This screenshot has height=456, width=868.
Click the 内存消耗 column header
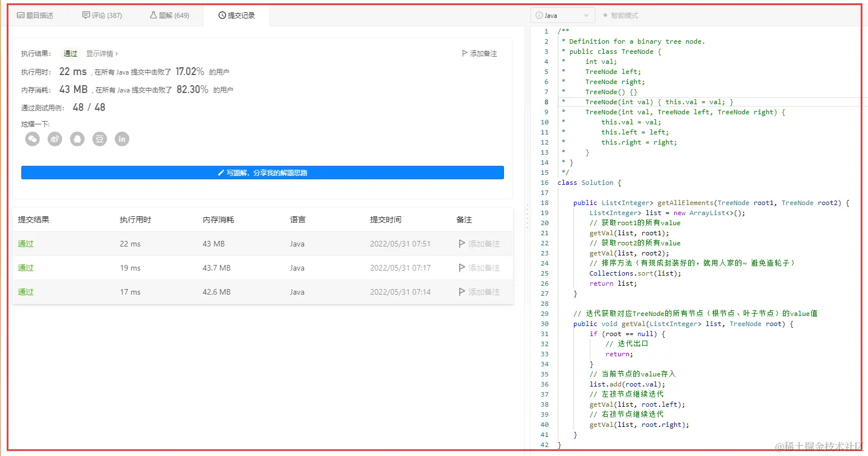218,220
